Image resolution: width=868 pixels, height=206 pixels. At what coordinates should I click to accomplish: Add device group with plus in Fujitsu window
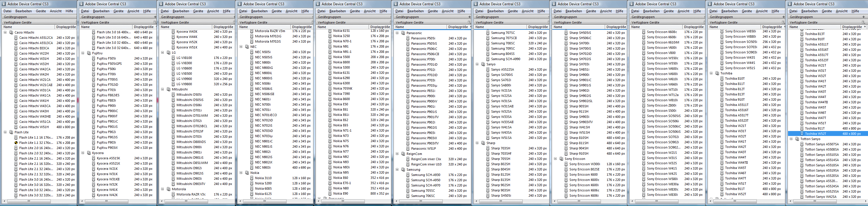pos(155,17)
